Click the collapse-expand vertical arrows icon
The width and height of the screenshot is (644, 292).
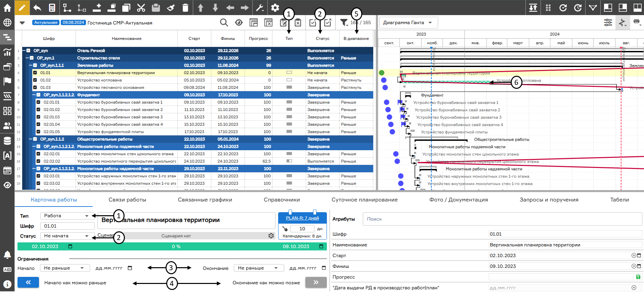[533, 7]
